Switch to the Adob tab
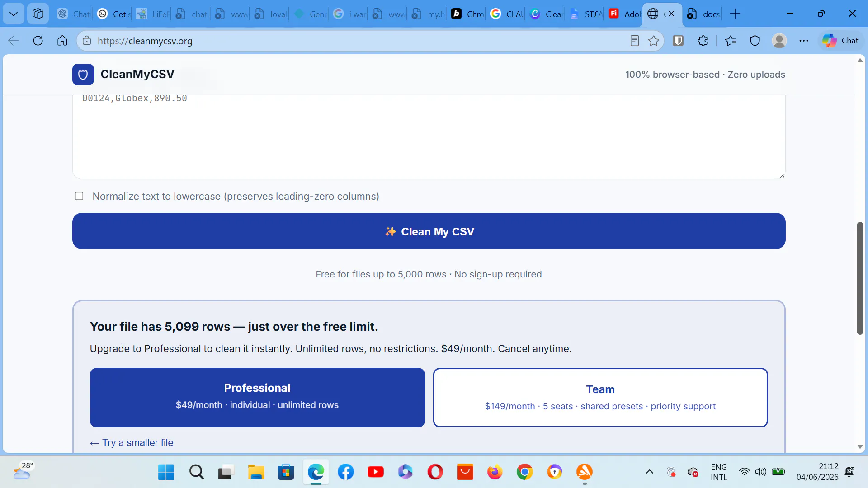 point(625,14)
